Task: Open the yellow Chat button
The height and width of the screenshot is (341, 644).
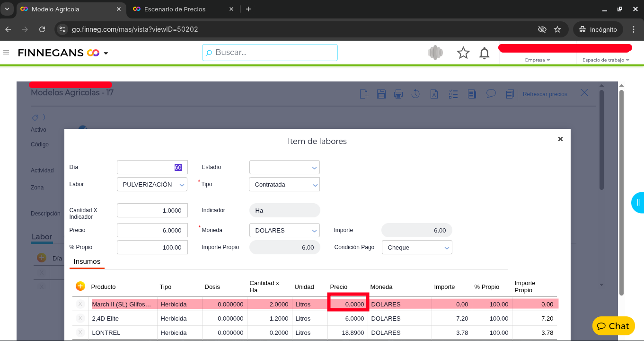Action: [613, 326]
